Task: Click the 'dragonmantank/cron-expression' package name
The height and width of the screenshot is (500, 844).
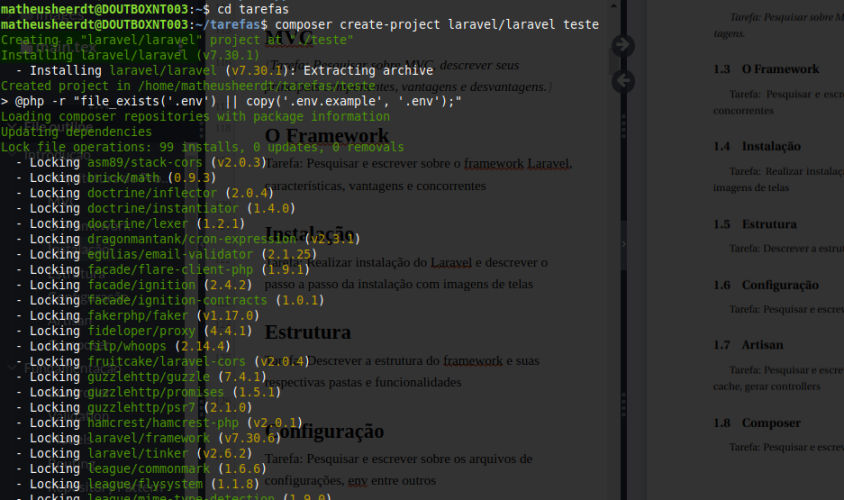Action: tap(192, 238)
